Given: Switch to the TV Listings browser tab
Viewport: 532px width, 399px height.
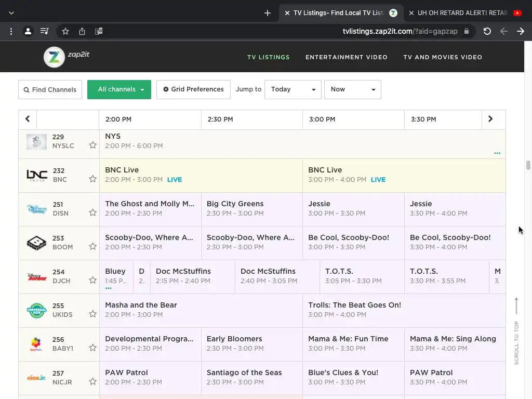Looking at the screenshot, I should [x=341, y=13].
